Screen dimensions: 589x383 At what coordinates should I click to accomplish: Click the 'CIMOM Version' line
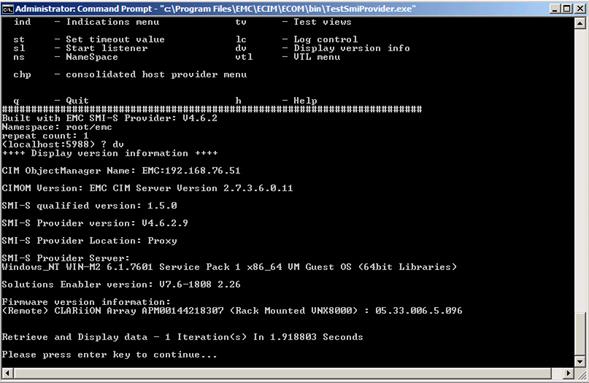(147, 188)
